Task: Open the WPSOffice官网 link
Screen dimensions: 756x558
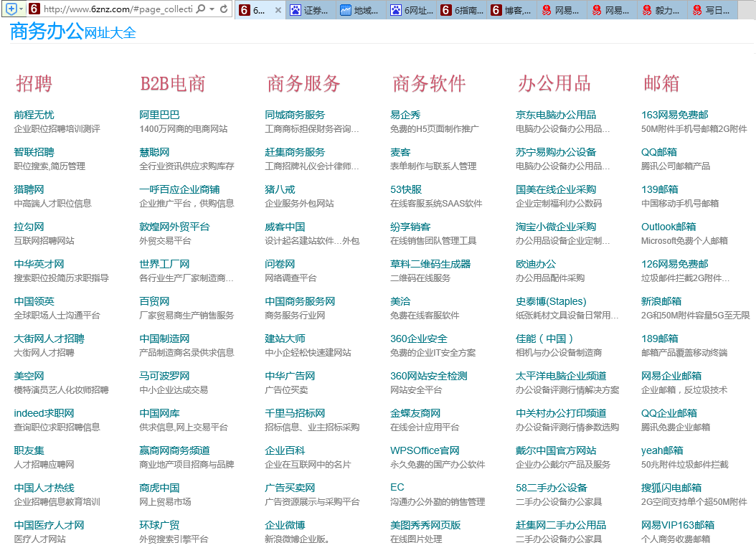Action: click(425, 450)
